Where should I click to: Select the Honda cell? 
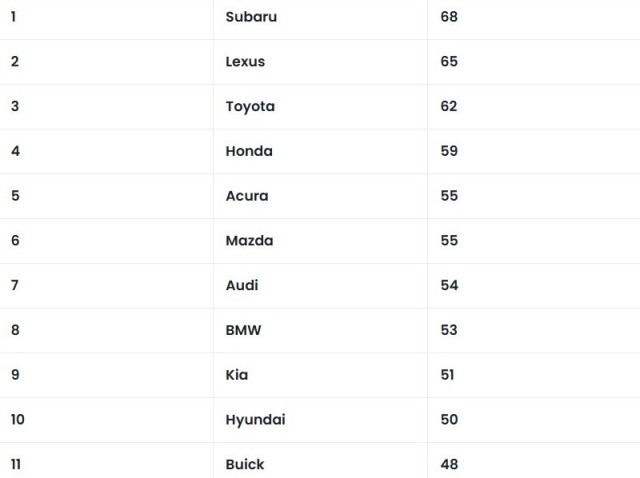coord(249,151)
